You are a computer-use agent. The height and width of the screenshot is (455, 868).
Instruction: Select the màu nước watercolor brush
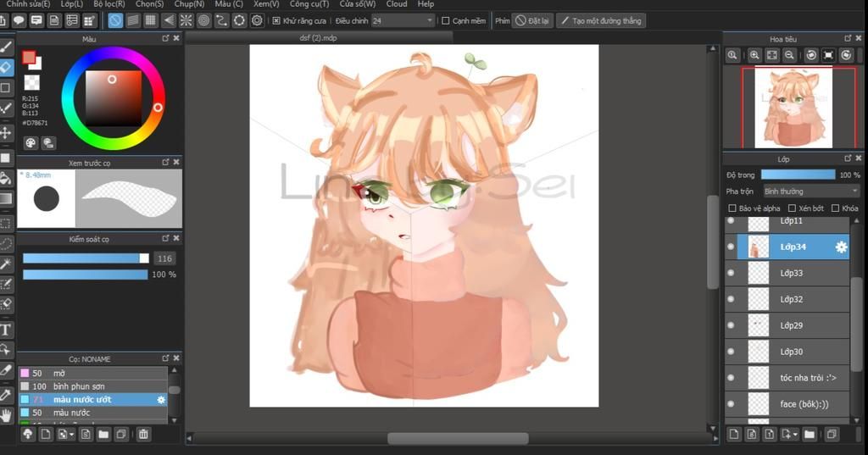(93, 413)
